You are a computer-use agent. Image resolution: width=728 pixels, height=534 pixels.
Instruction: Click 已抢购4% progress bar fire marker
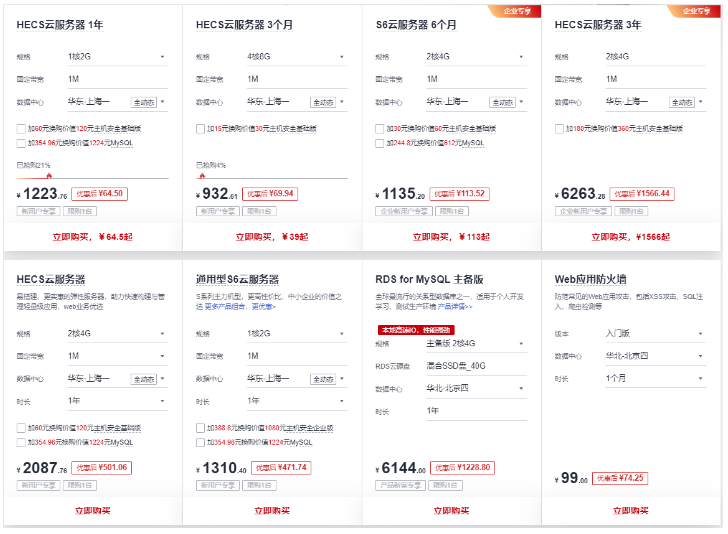202,176
